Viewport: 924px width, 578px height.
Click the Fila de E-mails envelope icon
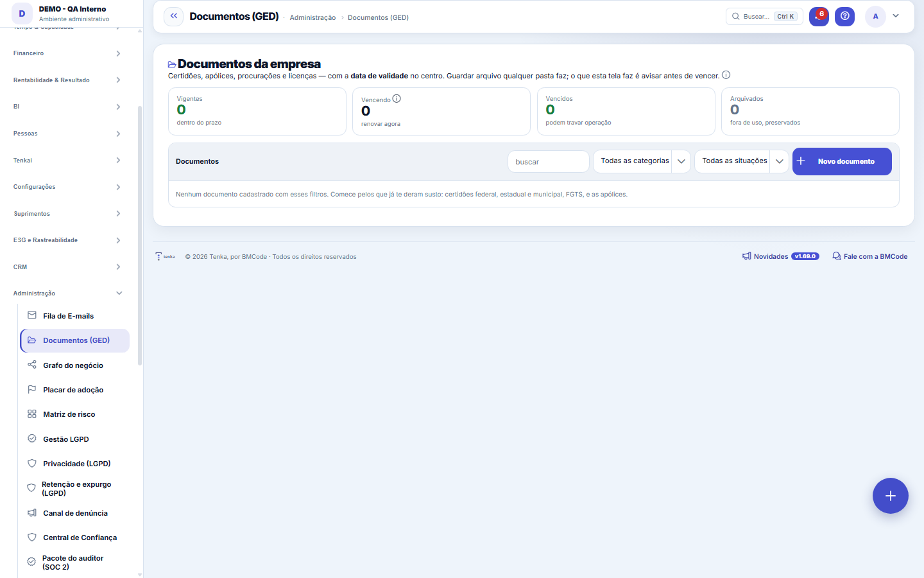pyautogui.click(x=32, y=315)
